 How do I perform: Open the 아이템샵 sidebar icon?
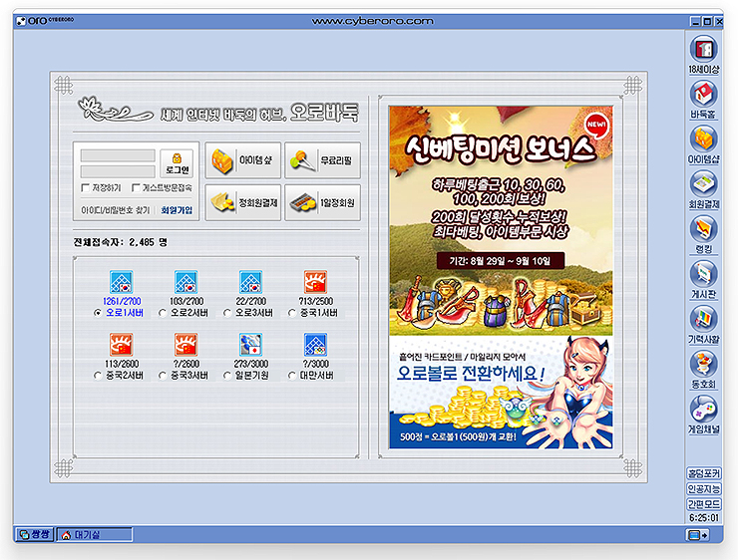coord(704,140)
